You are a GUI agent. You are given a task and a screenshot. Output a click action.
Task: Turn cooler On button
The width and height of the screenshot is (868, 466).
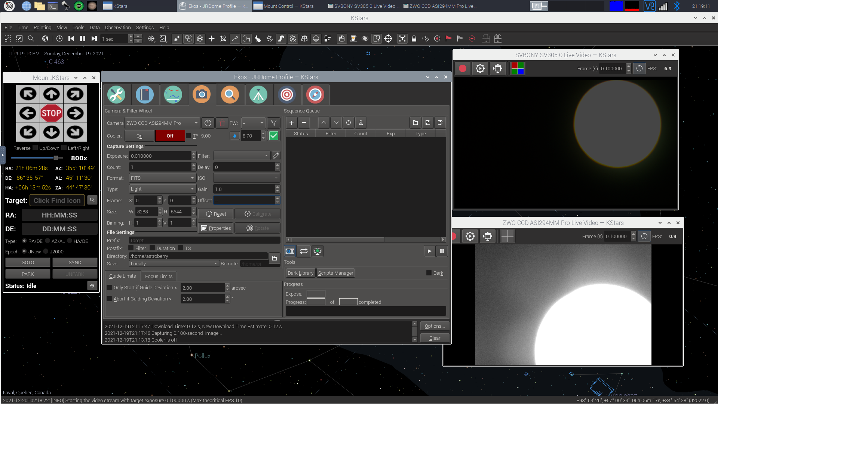click(139, 136)
